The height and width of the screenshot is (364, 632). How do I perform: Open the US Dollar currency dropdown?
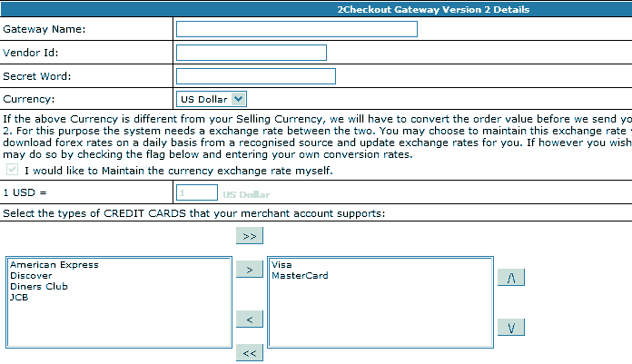tap(212, 99)
